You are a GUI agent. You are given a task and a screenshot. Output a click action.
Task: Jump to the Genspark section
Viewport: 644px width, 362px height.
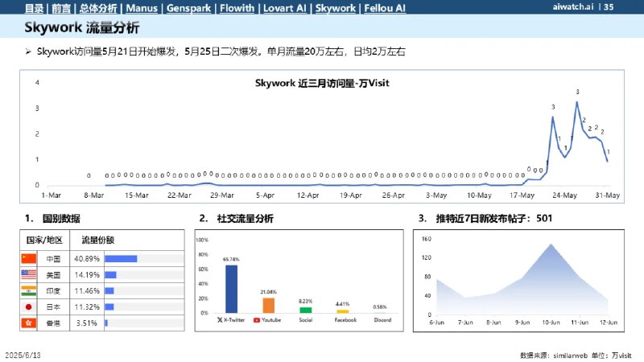click(x=188, y=8)
